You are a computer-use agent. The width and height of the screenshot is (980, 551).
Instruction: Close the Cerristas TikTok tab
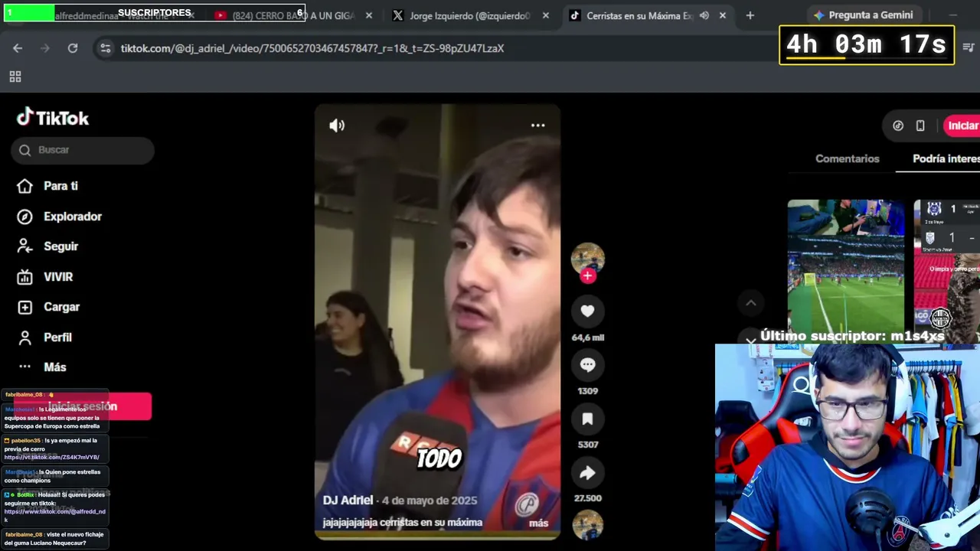tap(722, 15)
